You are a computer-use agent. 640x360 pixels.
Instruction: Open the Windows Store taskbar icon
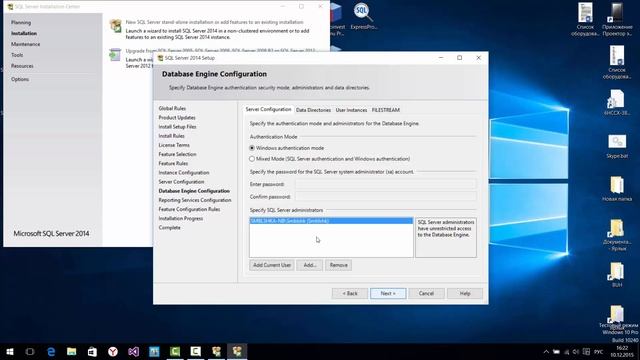92,351
